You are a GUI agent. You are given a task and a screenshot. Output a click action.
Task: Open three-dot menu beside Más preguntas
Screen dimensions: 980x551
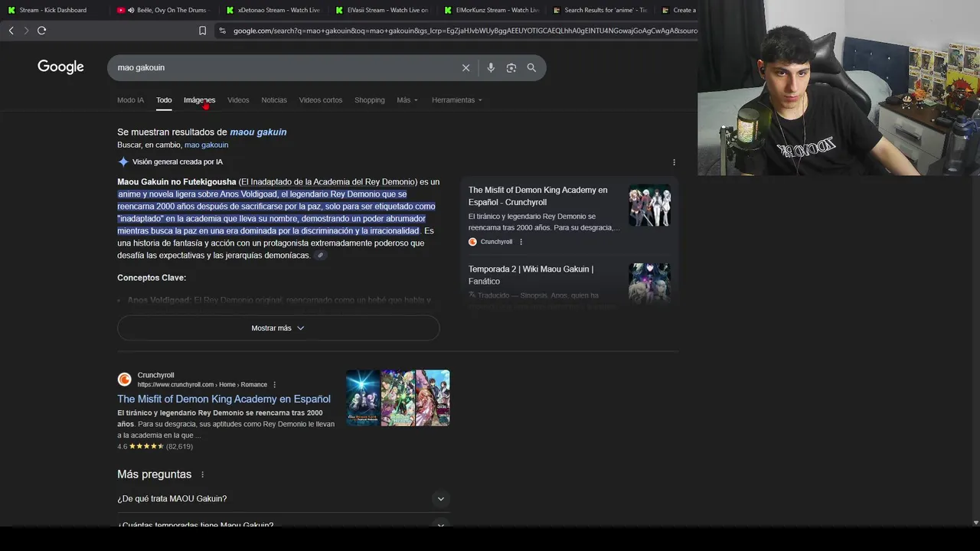[x=203, y=474]
